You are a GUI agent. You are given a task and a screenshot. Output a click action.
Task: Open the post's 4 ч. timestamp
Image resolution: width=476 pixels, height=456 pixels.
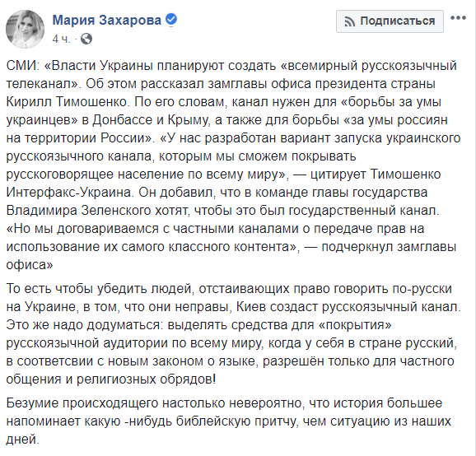(61, 39)
